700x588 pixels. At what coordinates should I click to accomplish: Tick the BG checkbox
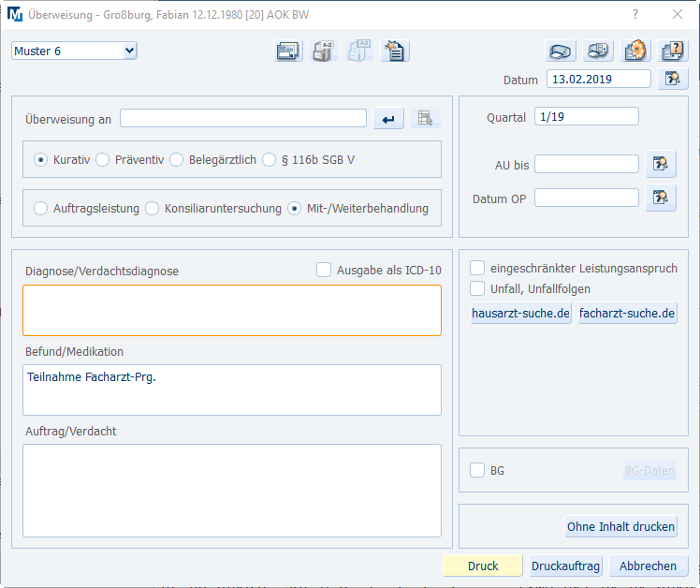click(477, 470)
